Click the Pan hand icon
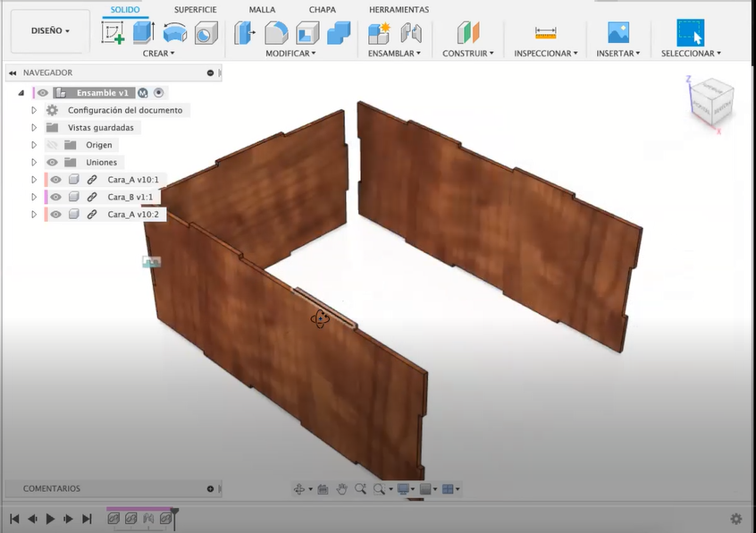756x533 pixels. click(x=342, y=489)
